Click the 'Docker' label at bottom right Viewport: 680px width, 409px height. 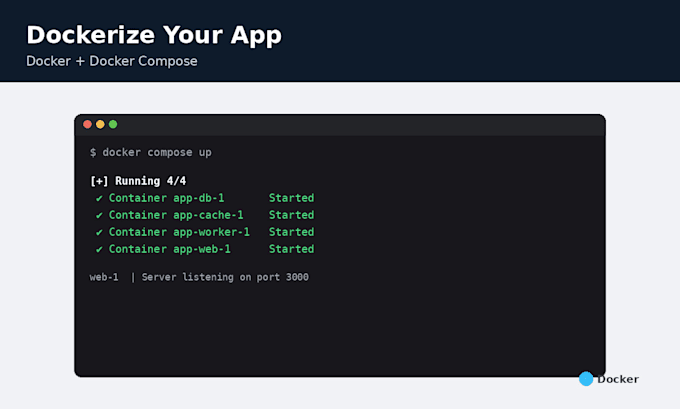tap(618, 379)
